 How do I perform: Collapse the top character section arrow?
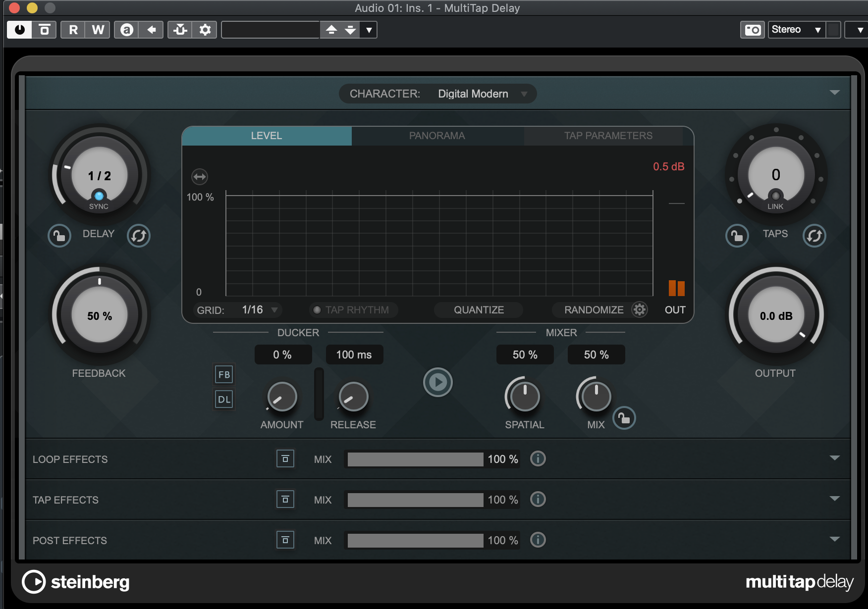pos(835,93)
